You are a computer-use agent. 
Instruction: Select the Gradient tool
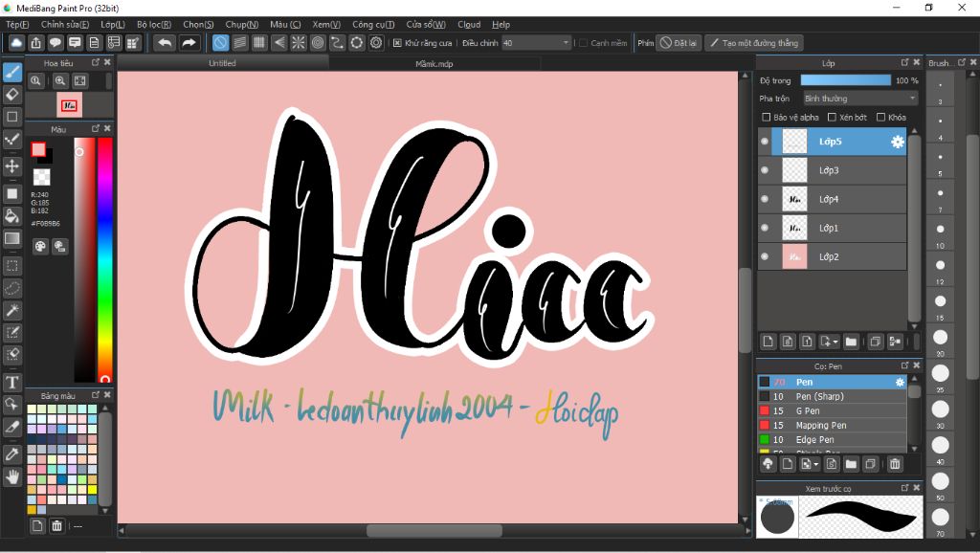[12, 238]
